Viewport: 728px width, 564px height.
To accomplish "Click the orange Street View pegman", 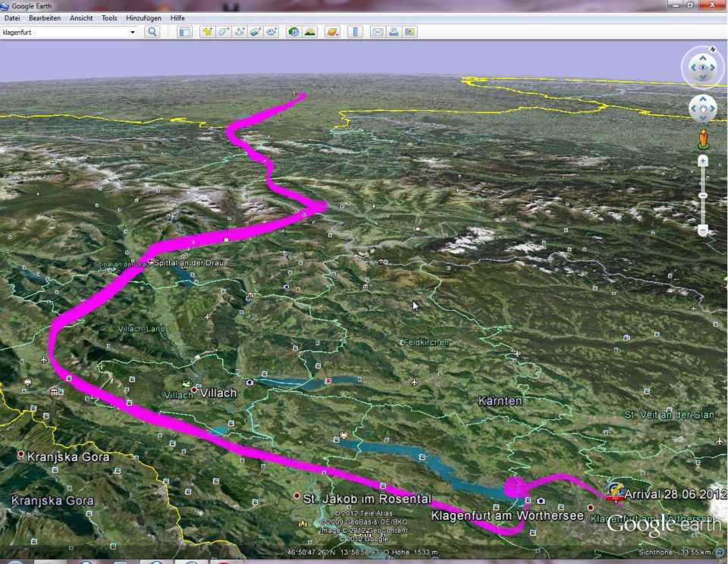I will [703, 139].
